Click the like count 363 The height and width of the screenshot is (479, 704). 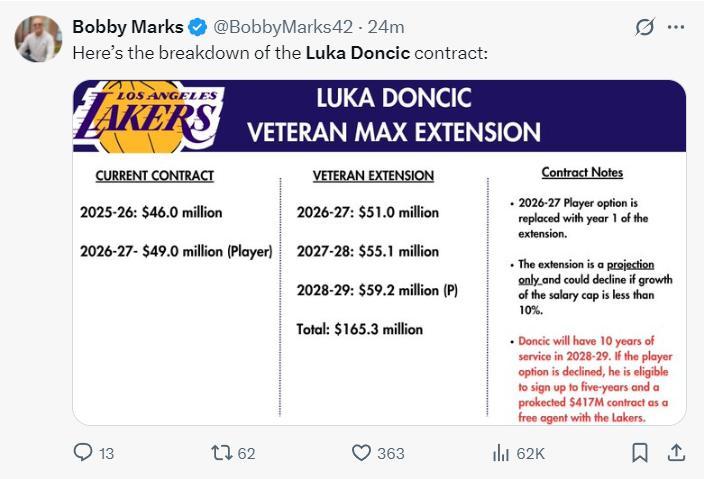coord(391,454)
